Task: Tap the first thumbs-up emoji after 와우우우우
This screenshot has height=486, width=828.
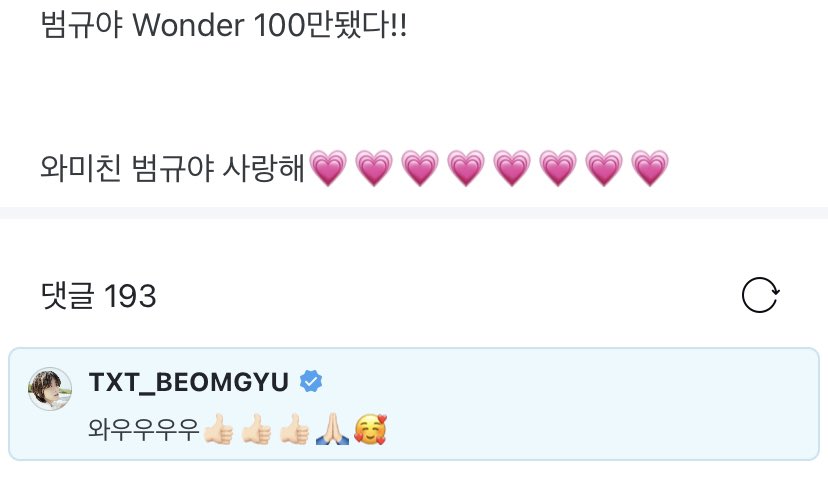Action: 218,429
